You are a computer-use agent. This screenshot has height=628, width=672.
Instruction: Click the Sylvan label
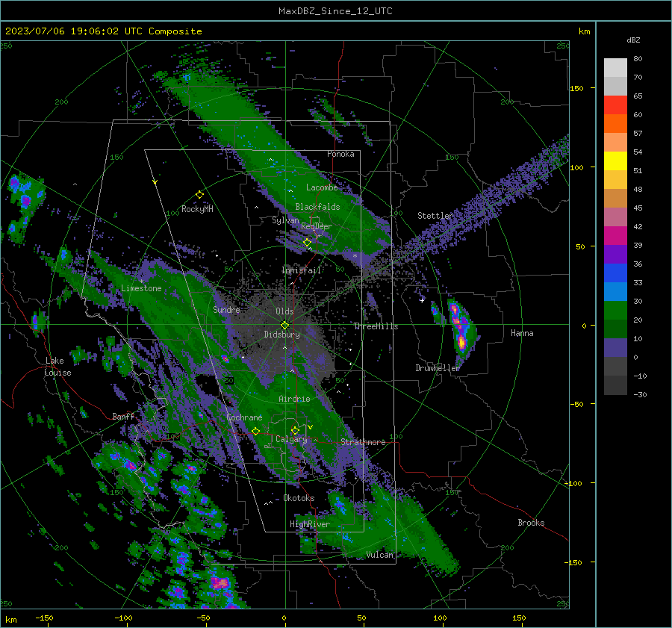(285, 220)
